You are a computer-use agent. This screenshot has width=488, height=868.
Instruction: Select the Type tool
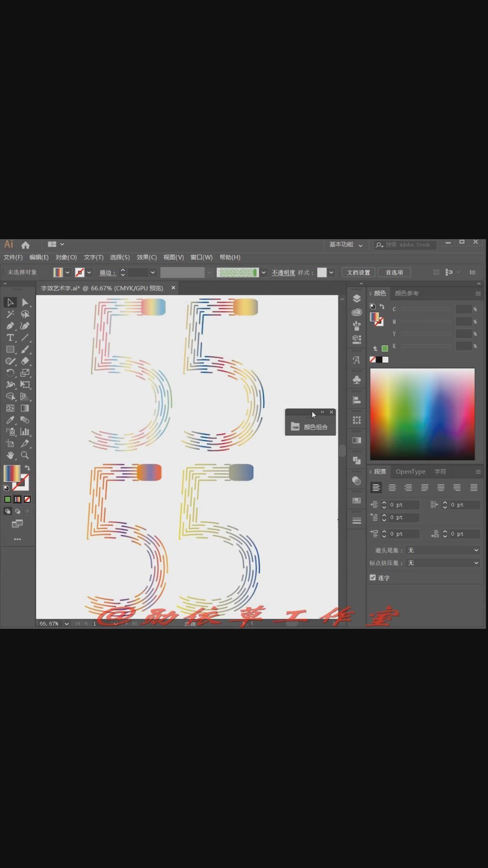pyautogui.click(x=10, y=337)
